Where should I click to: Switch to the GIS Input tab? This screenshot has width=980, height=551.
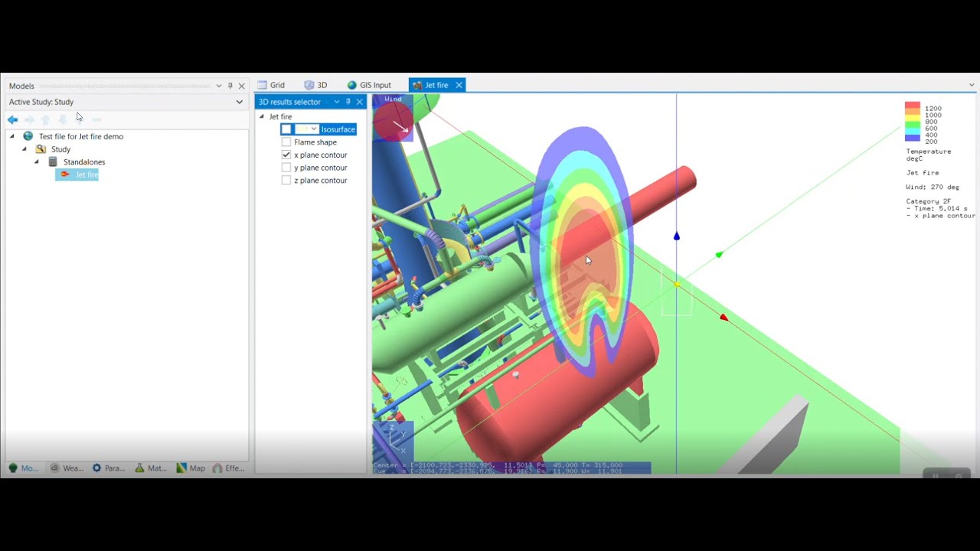369,85
